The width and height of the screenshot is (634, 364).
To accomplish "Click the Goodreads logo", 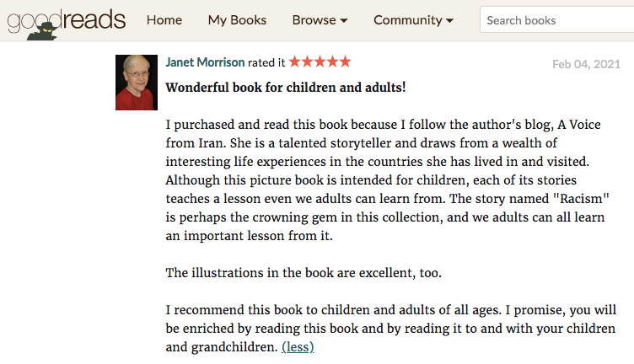I will point(67,21).
